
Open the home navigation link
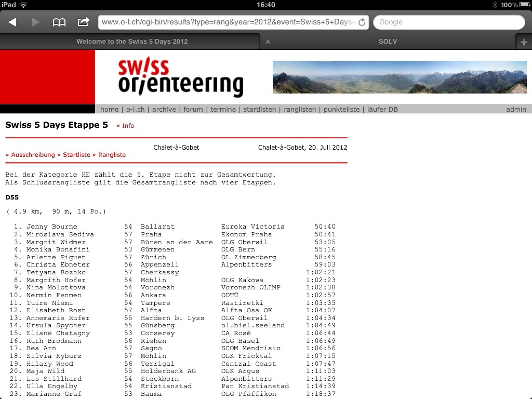[x=109, y=109]
